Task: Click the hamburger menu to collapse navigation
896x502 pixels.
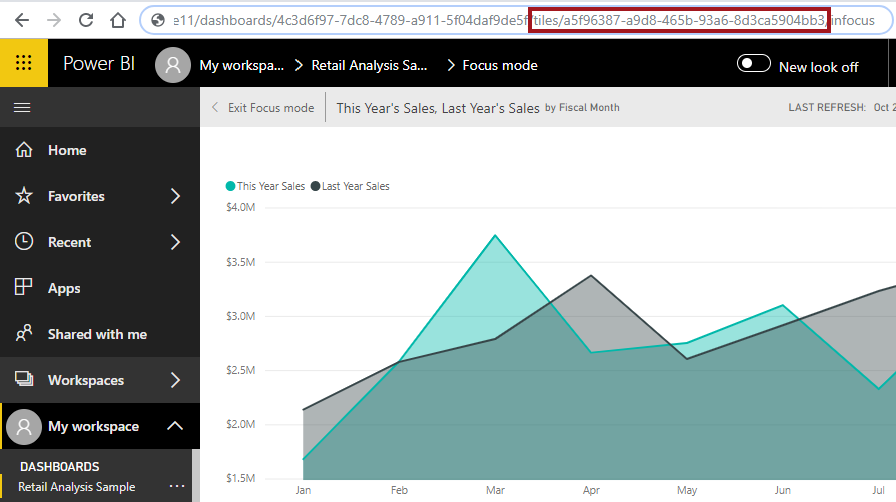Action: 22,107
